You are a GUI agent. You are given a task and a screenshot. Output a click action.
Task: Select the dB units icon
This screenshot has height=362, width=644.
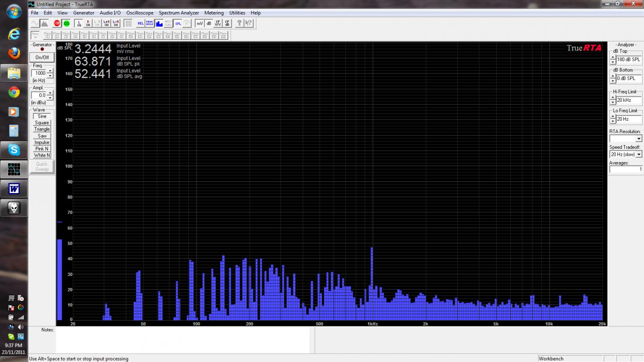209,23
